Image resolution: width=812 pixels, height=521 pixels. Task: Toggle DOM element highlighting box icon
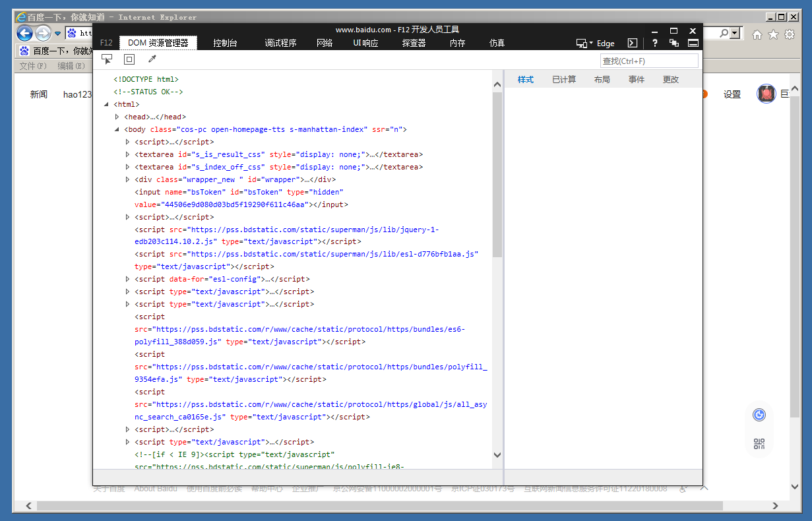129,59
